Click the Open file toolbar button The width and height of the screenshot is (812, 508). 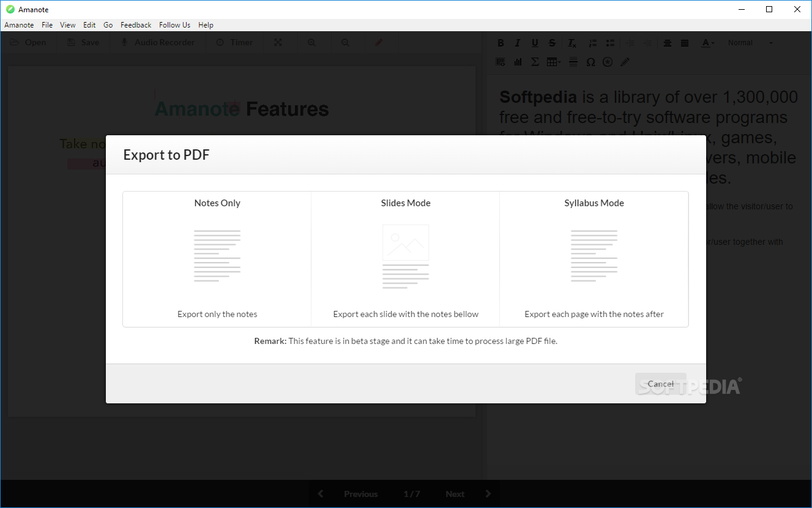[28, 42]
